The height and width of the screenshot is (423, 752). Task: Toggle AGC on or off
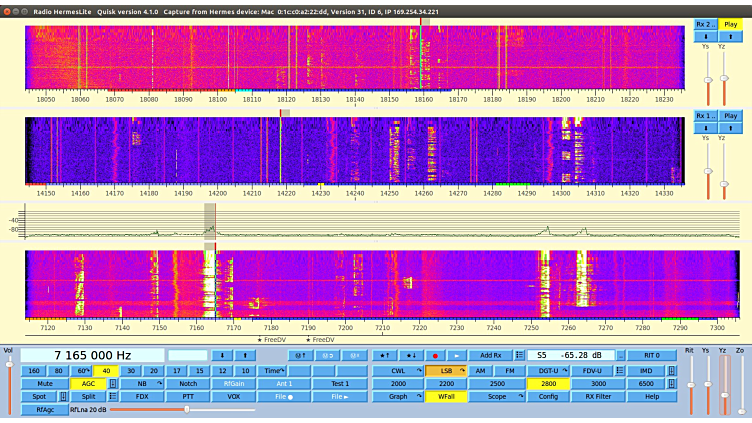[87, 383]
